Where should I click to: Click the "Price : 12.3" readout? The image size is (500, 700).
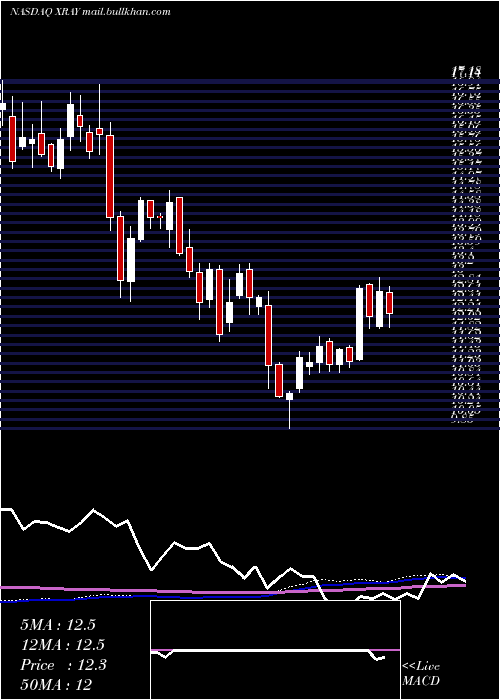pos(63,665)
